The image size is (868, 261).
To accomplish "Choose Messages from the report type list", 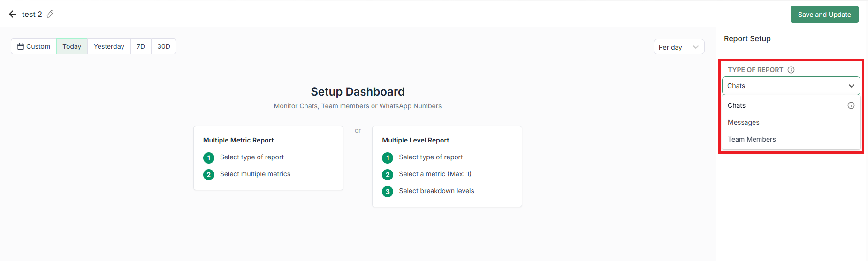I will 744,122.
